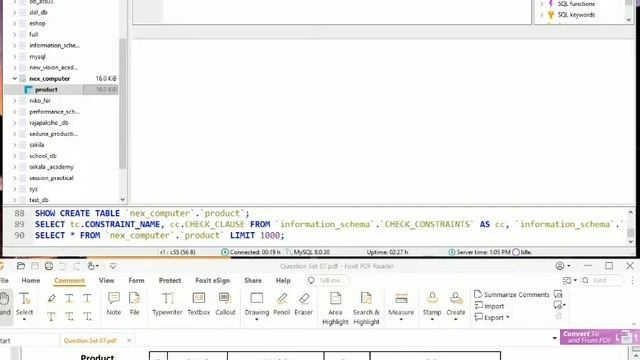The image size is (640, 360).
Task: Expand the mysql database
Action: pos(15,56)
